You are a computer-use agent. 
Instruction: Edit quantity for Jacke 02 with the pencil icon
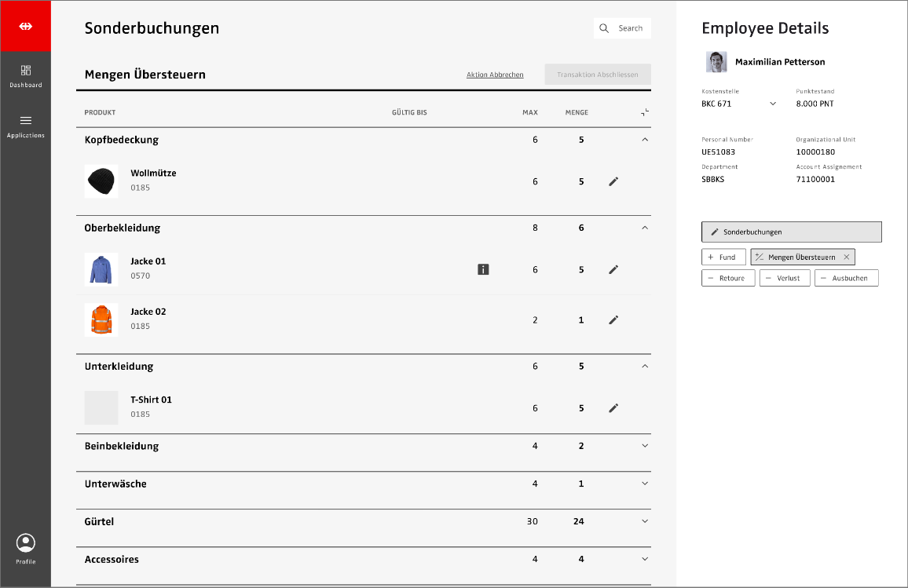(613, 320)
